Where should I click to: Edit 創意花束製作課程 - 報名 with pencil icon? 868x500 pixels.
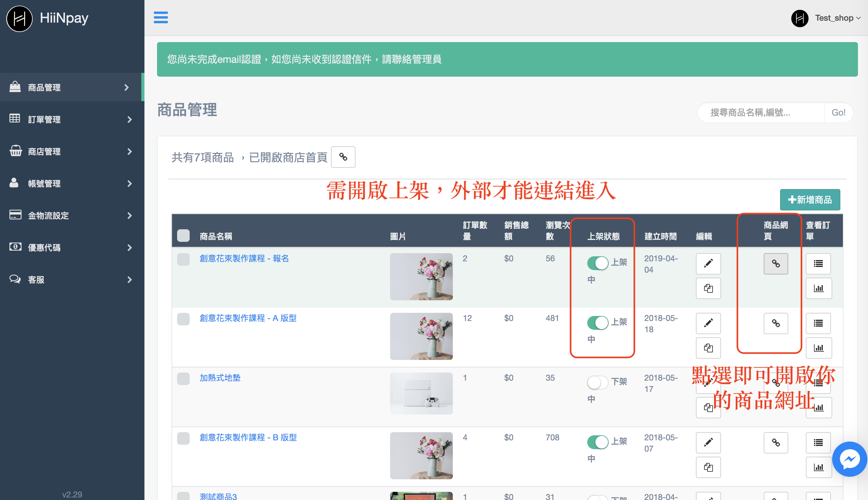coord(708,264)
